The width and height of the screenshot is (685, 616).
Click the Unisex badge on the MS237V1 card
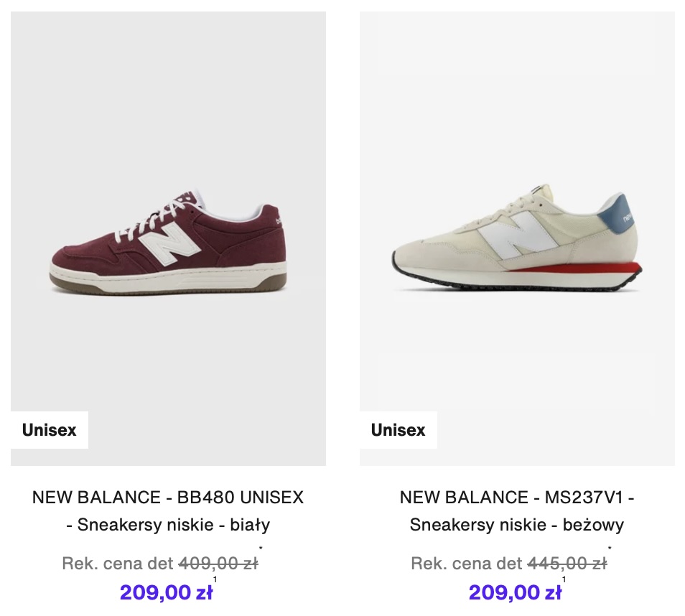(x=399, y=430)
